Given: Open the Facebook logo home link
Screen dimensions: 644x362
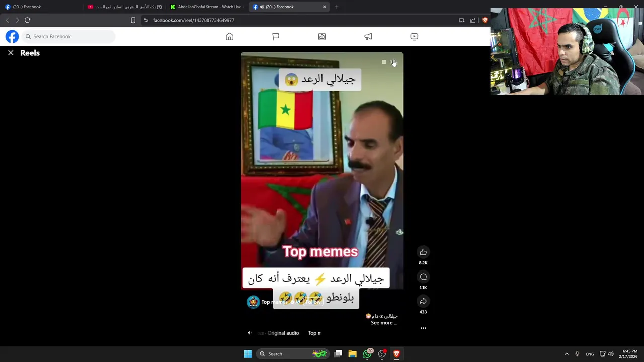Looking at the screenshot, I should tap(12, 36).
